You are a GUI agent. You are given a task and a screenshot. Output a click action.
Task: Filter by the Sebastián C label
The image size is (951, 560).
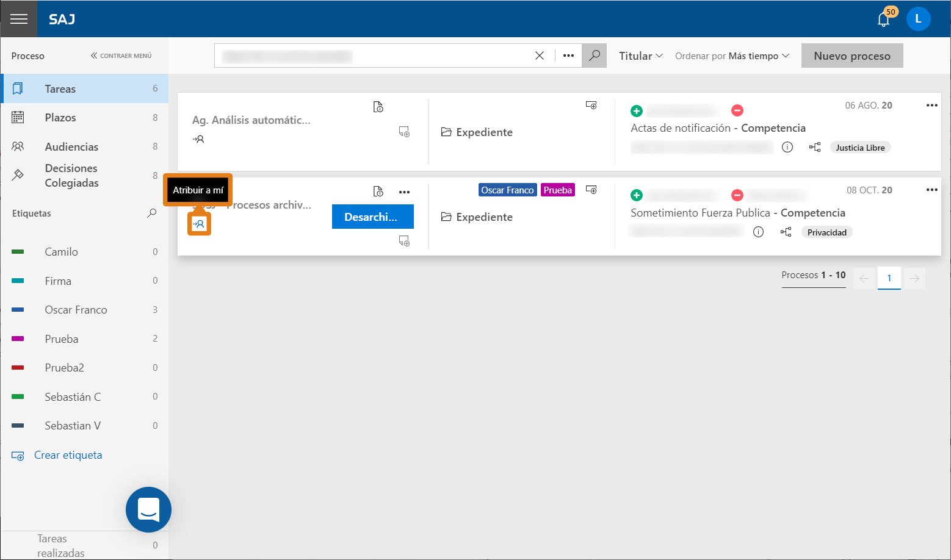84,397
